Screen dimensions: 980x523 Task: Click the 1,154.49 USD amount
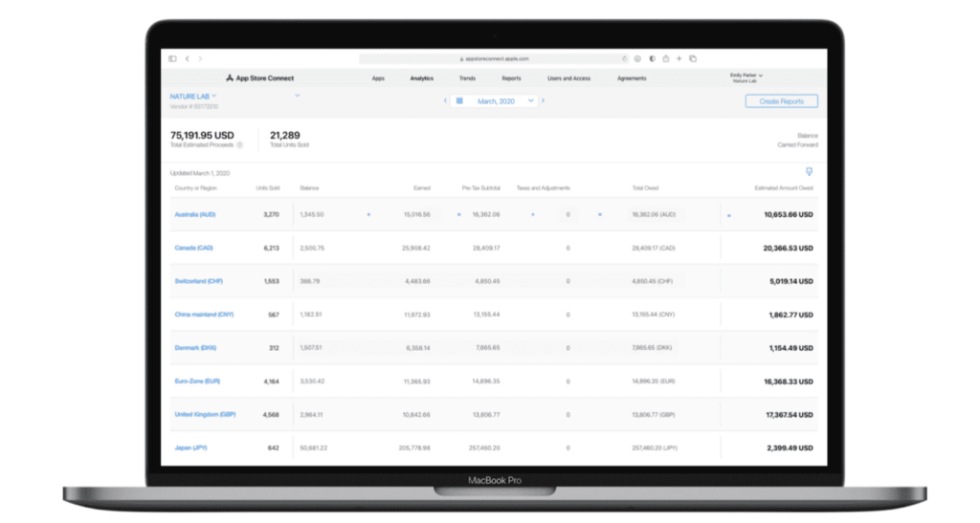coord(791,348)
